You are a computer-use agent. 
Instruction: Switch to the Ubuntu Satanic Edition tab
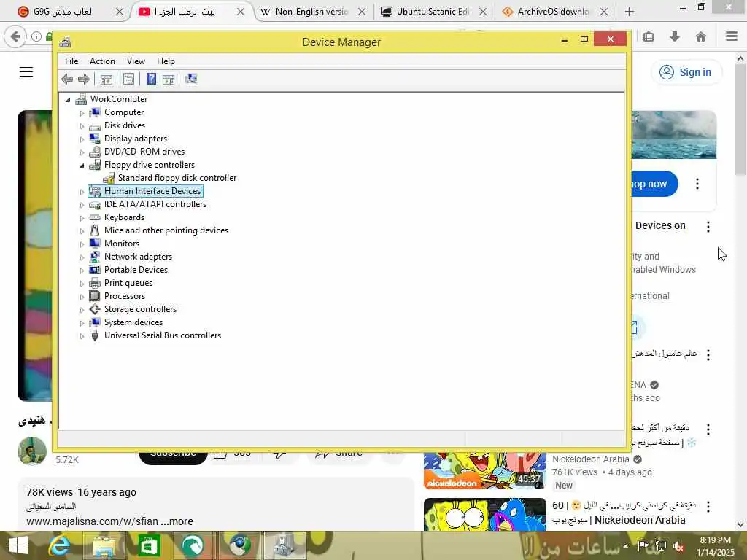[x=433, y=12]
